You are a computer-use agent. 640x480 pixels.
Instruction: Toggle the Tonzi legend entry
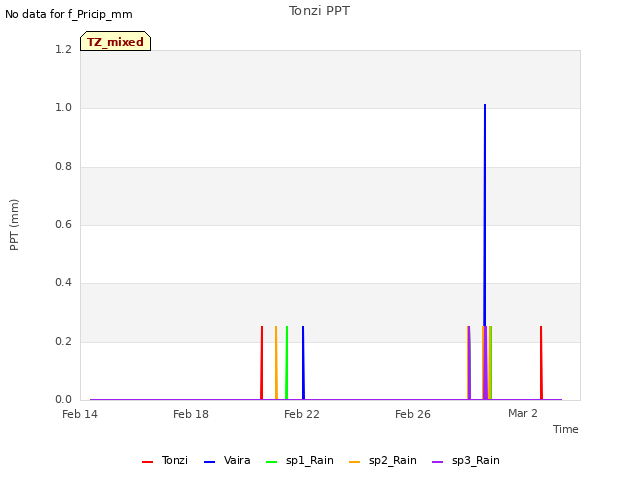[165, 460]
